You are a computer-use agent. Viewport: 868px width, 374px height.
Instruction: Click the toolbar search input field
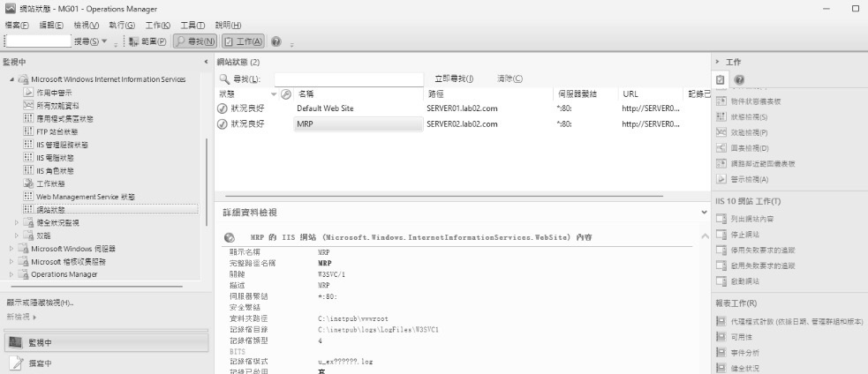pos(38,41)
